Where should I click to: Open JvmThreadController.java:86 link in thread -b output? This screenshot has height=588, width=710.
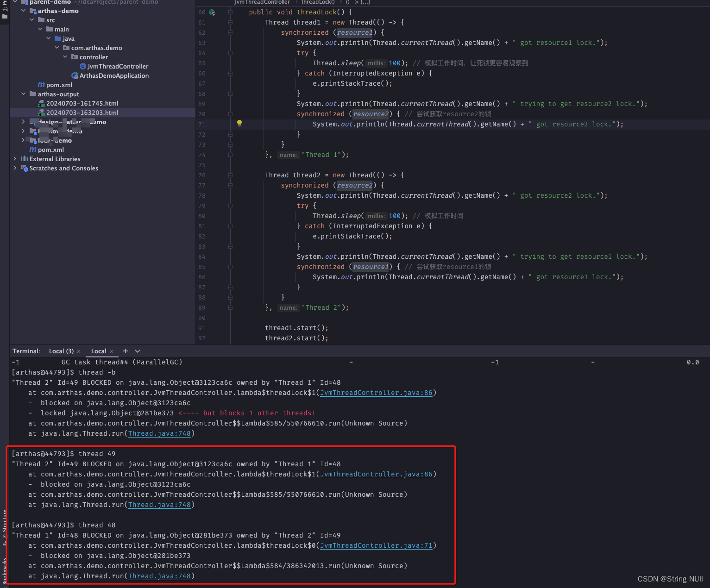[376, 393]
